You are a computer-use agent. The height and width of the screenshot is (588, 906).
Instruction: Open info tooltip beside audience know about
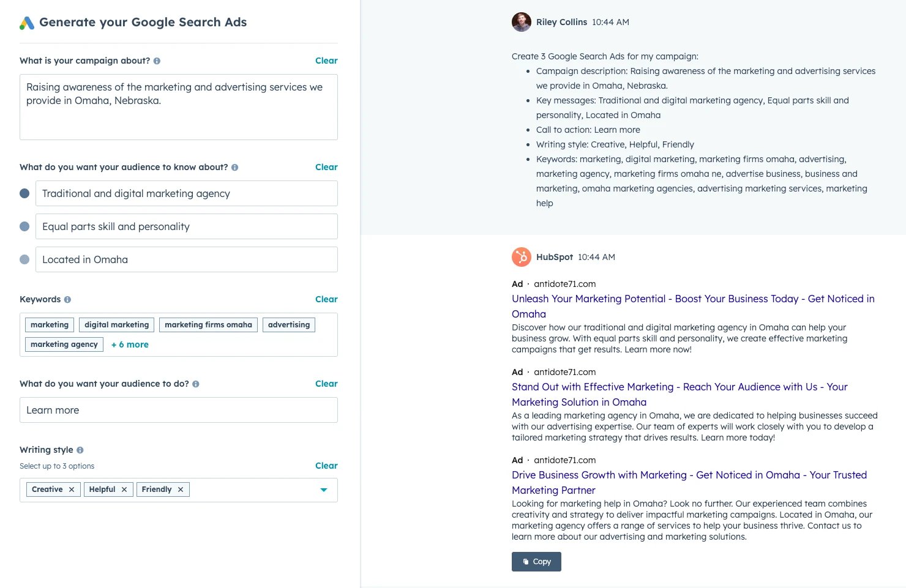pyautogui.click(x=234, y=167)
